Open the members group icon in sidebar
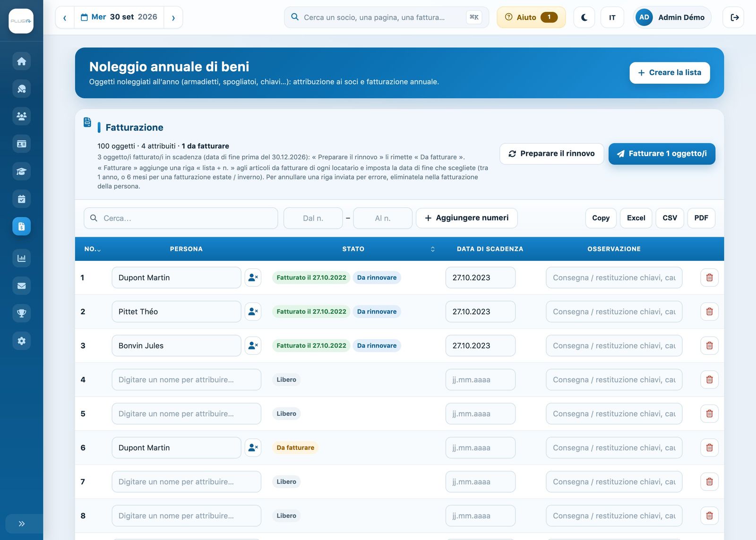The image size is (756, 540). 21,116
